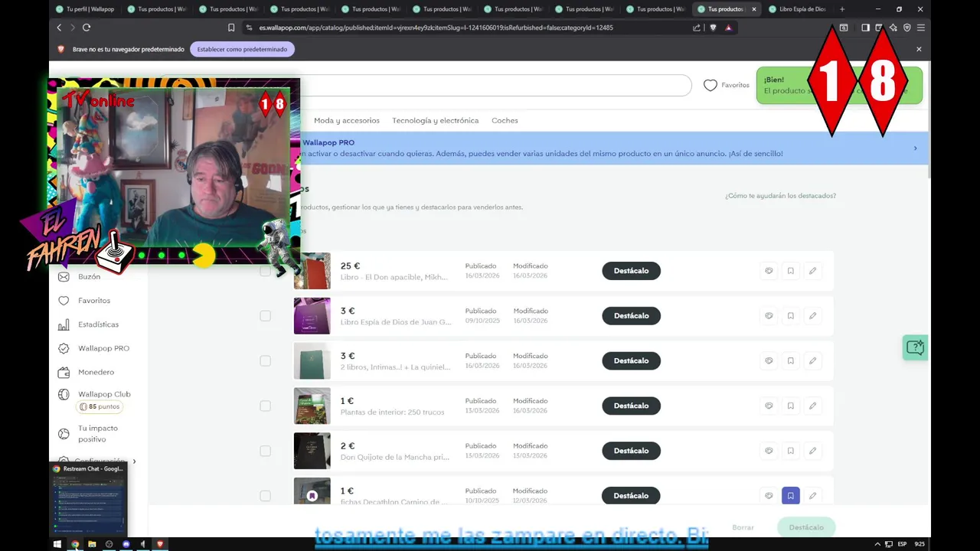Screen dimensions: 980x551
Task: Open Discord from the taskbar
Action: pos(126,544)
